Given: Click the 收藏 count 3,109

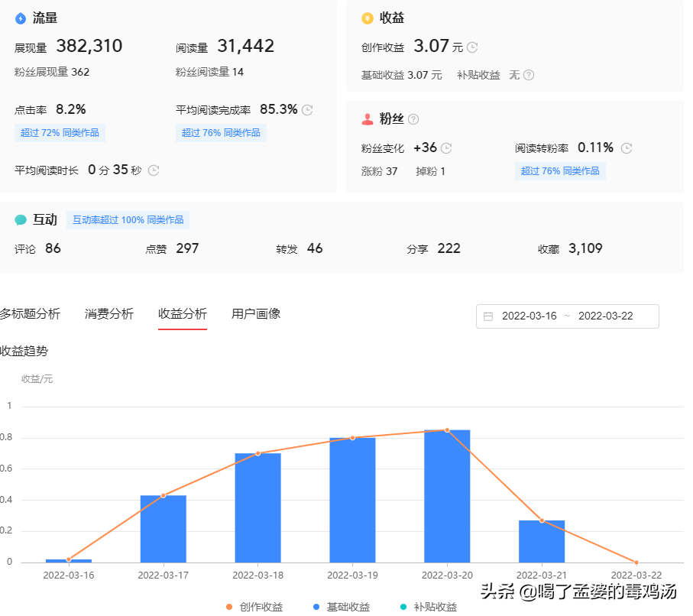Looking at the screenshot, I should pos(585,248).
